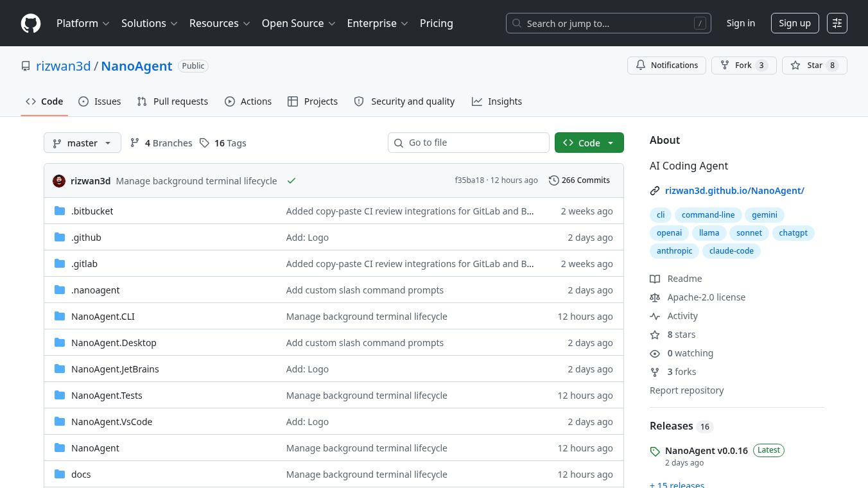This screenshot has height=488, width=868.
Task: View 266 Commits history
Action: [x=579, y=180]
